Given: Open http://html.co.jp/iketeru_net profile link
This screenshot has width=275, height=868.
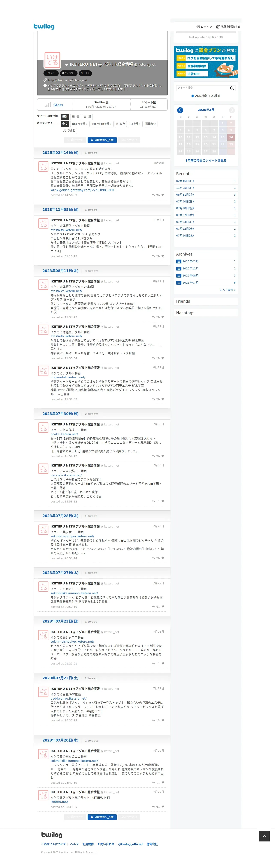Looking at the screenshot, I should click(x=67, y=80).
